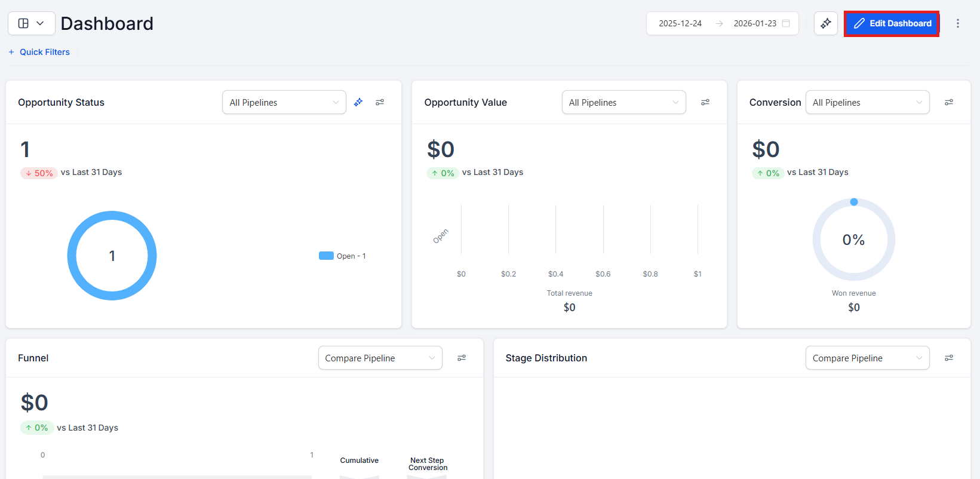This screenshot has width=980, height=479.
Task: Click the start date 2025-12-24 field
Action: tap(680, 23)
